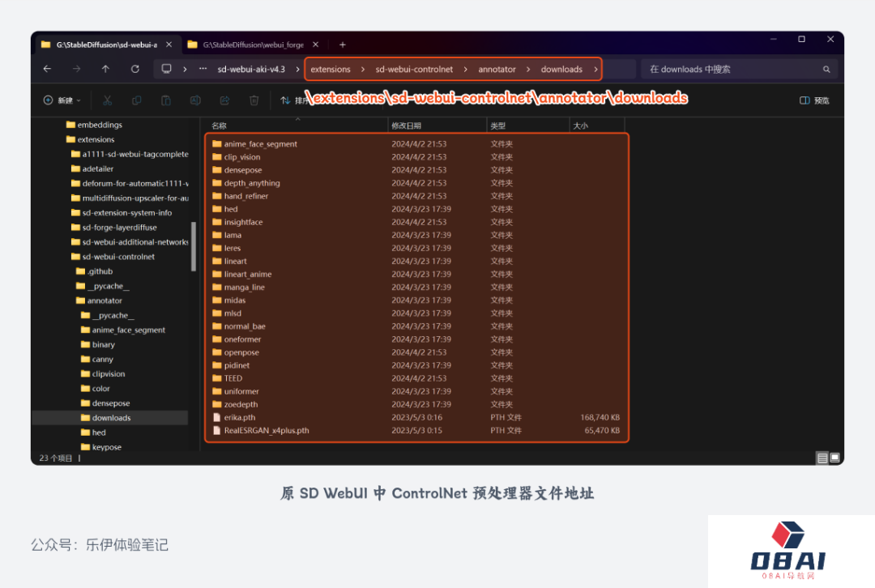Click the Cut scissors icon
Screen dimensions: 875x588
point(107,100)
